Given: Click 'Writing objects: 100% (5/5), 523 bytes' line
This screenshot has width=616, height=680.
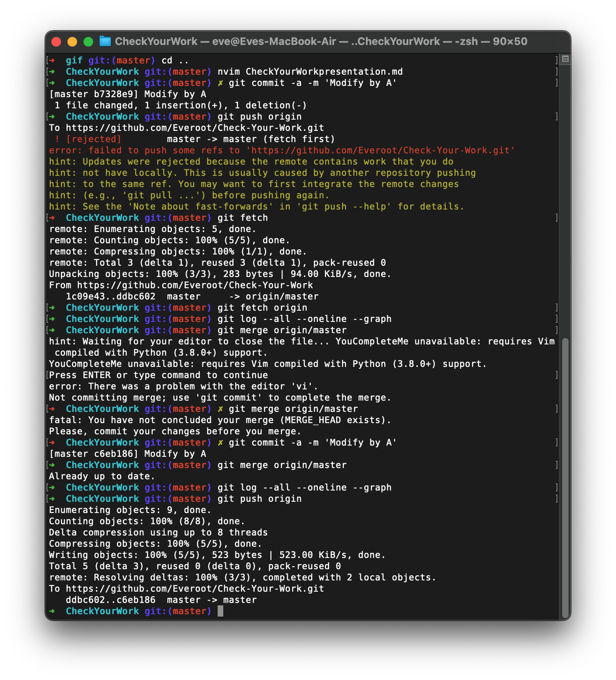Looking at the screenshot, I should (217, 555).
